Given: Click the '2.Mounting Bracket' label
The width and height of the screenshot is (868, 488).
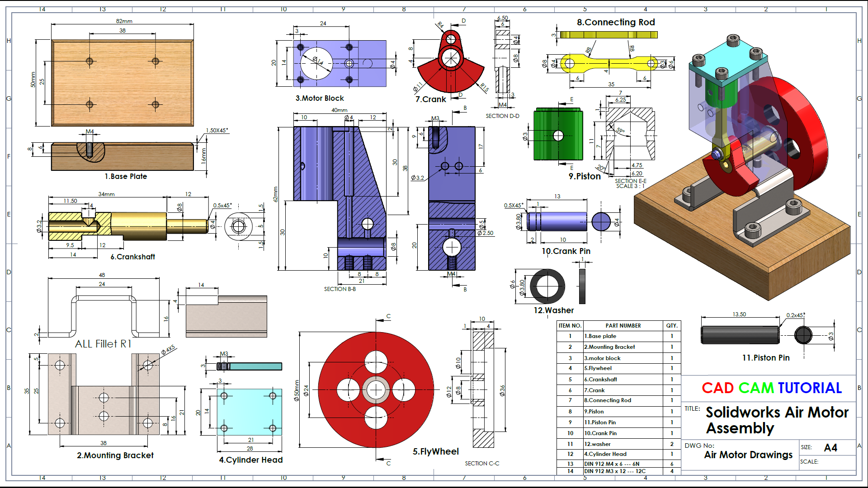Looking at the screenshot, I should click(115, 455).
